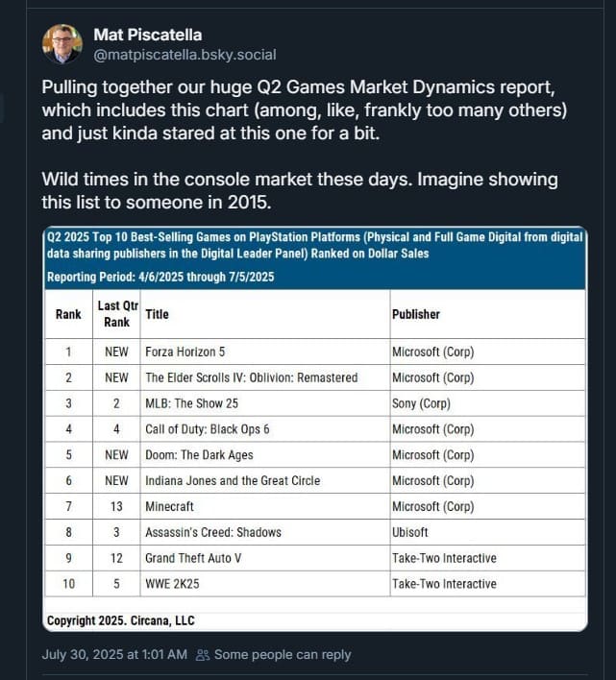Click the 'Some people can reply' icon
This screenshot has height=680, width=616.
click(x=203, y=654)
